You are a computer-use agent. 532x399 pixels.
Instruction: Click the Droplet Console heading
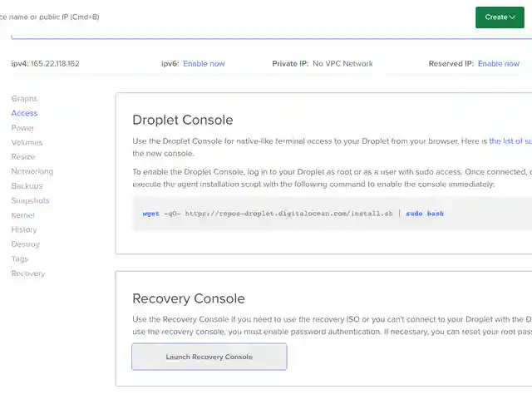coord(183,120)
